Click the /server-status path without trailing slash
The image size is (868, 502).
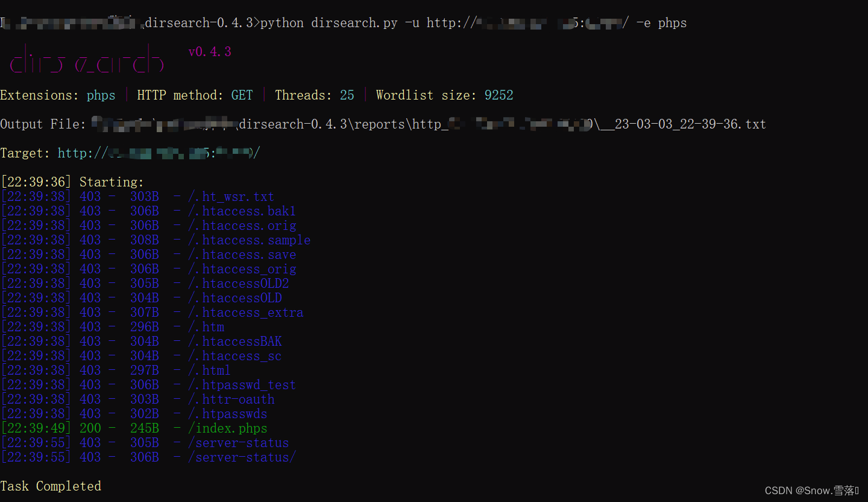pyautogui.click(x=239, y=443)
